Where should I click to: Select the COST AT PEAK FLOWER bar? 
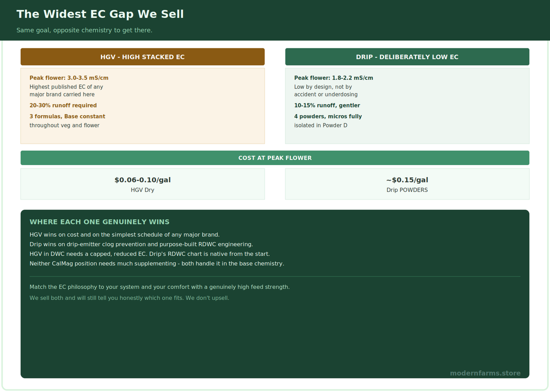[x=275, y=158]
